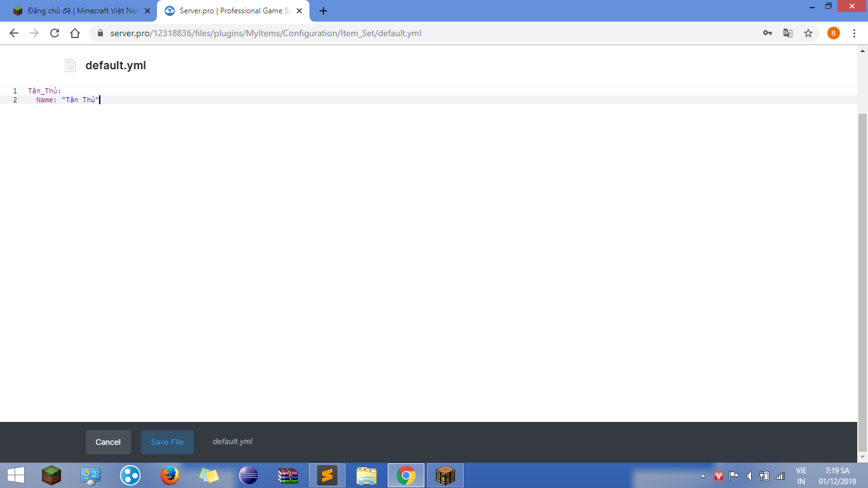Open a new browser tab

(323, 11)
